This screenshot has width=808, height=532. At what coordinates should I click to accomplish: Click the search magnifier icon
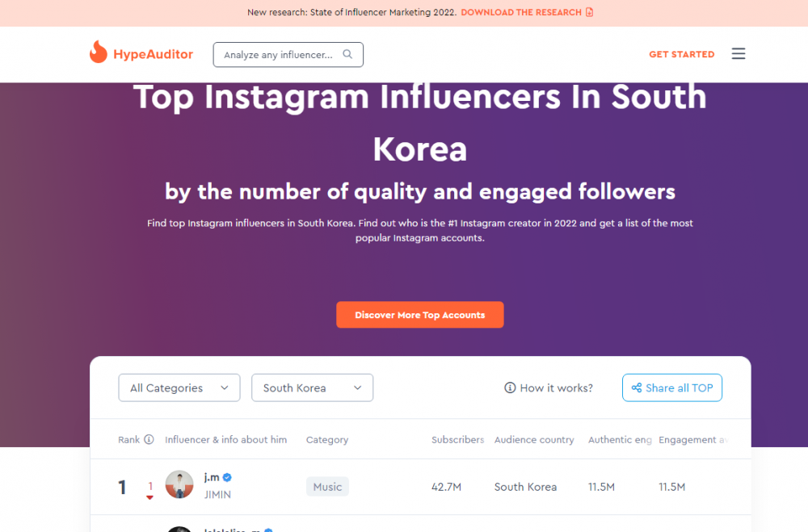pos(347,54)
